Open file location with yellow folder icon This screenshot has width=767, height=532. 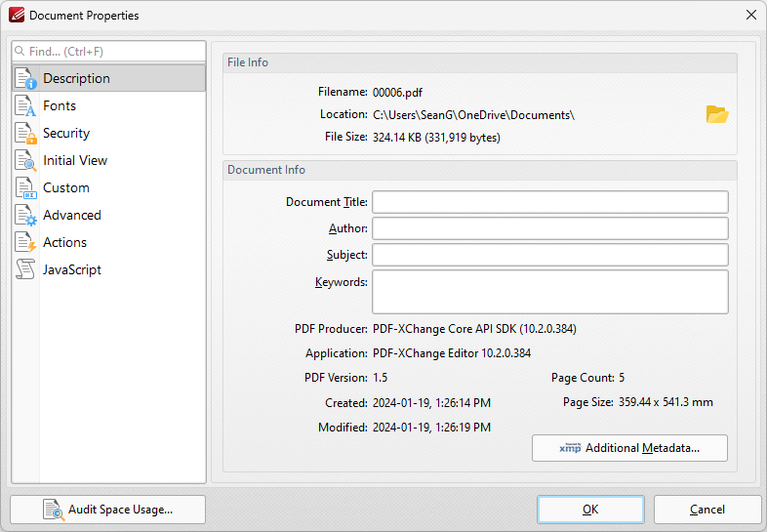(717, 114)
